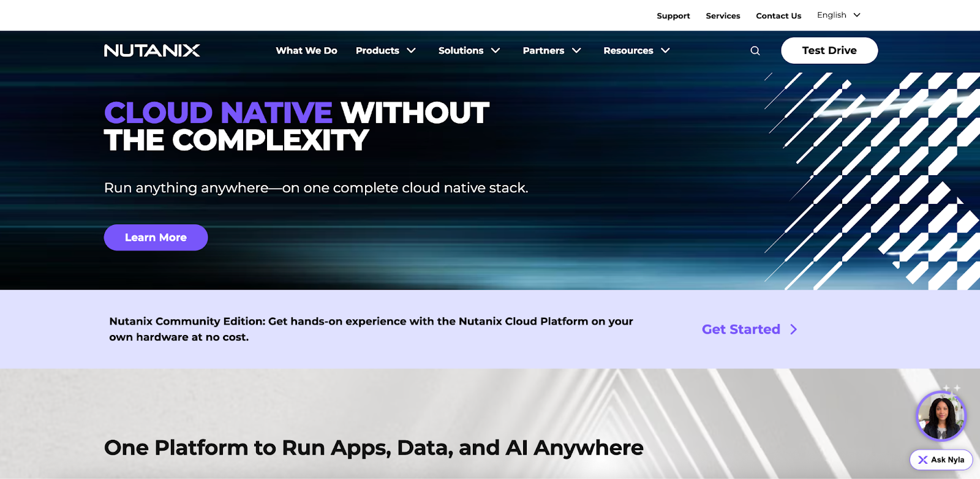
Task: Click the 'One Platform to Run Apps' heading
Action: (x=374, y=448)
